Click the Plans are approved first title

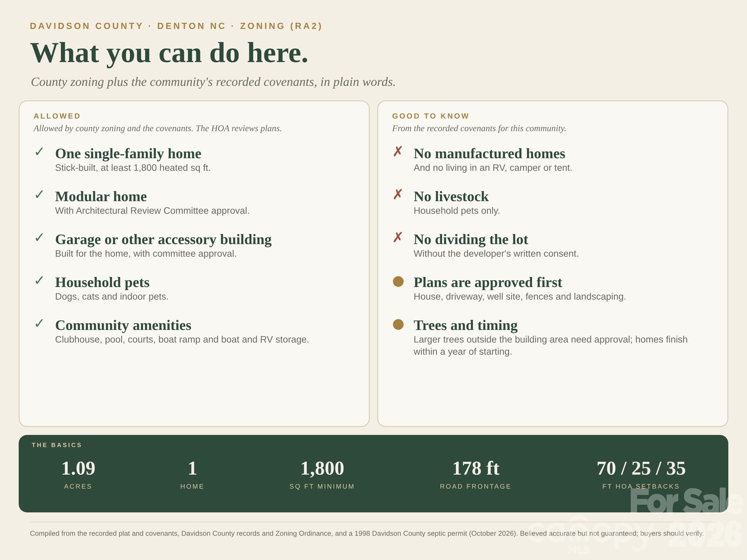click(488, 283)
